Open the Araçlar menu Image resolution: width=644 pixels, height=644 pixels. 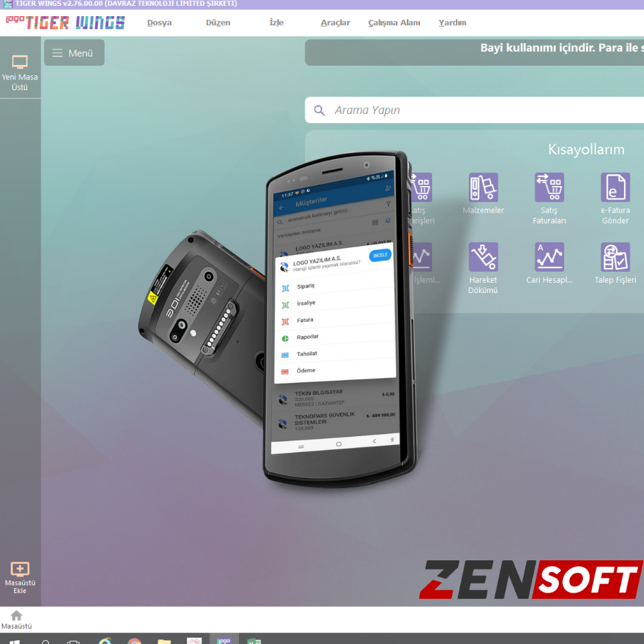coord(335,23)
